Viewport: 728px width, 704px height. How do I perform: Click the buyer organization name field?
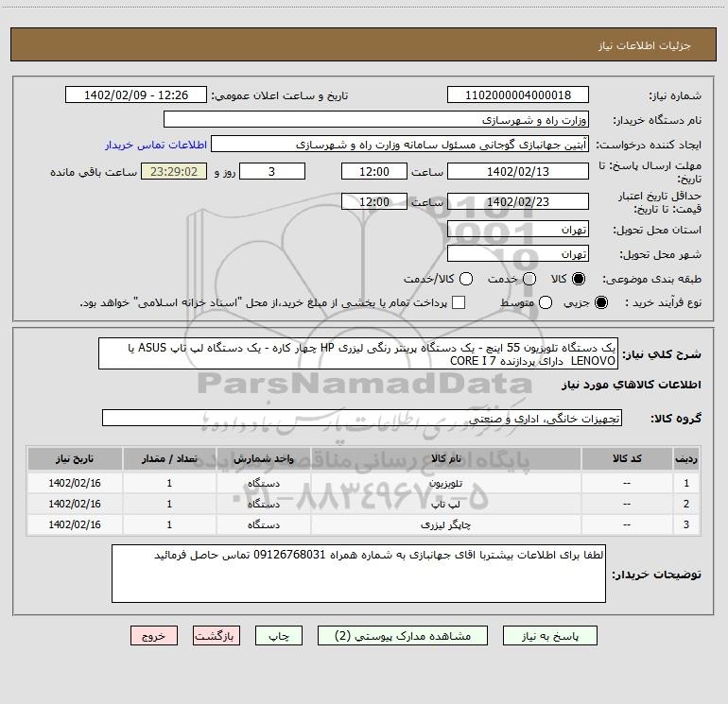click(x=376, y=119)
